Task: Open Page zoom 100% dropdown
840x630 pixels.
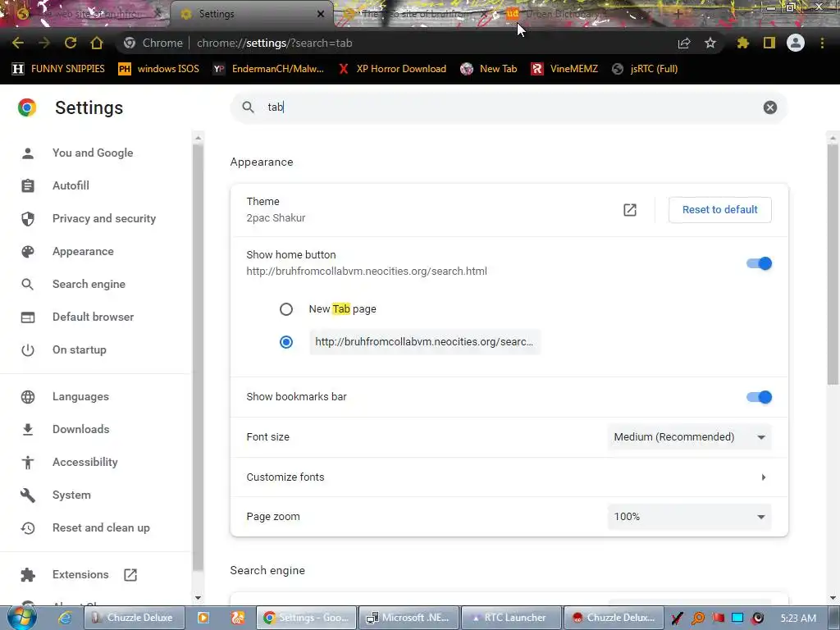Action: tap(689, 517)
